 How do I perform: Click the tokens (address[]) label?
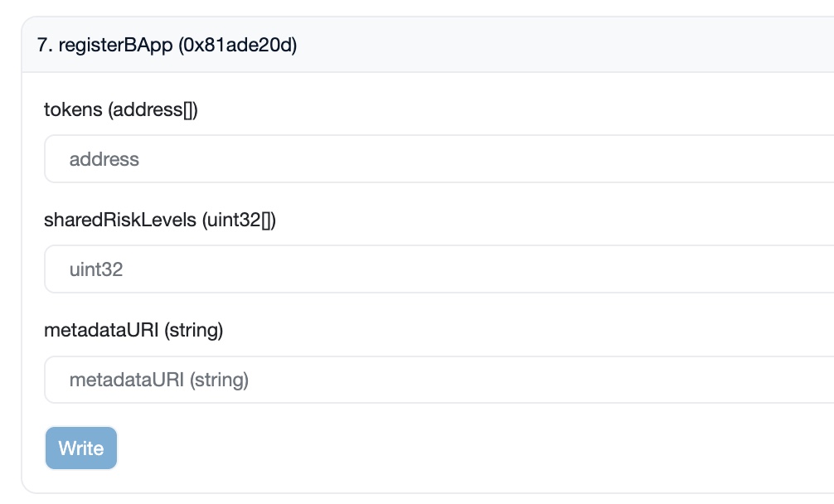(x=121, y=109)
